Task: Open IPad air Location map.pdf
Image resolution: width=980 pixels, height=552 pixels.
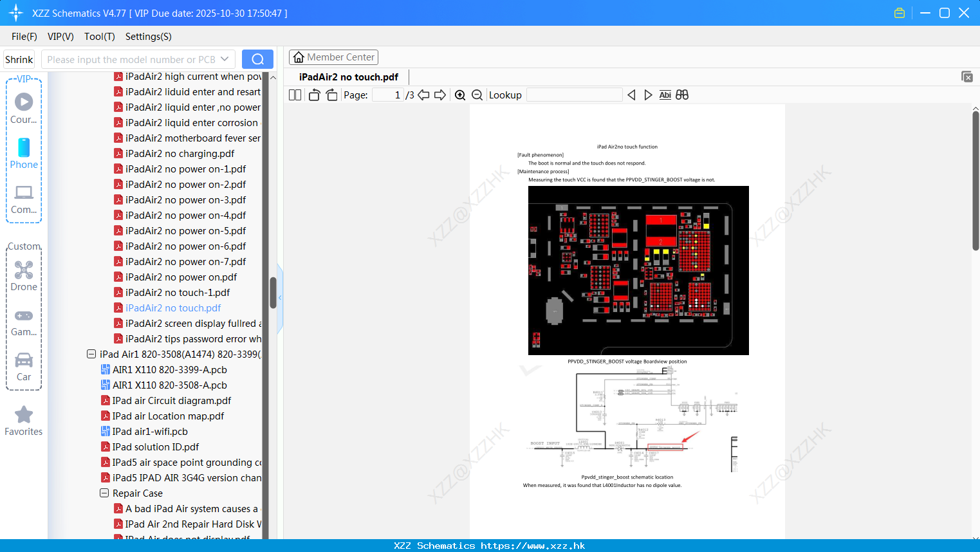Action: (x=168, y=416)
